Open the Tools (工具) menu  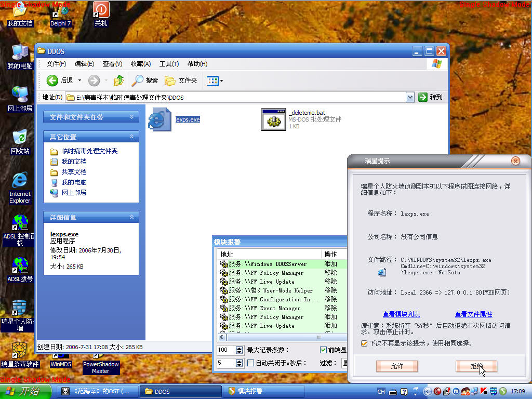click(x=169, y=64)
